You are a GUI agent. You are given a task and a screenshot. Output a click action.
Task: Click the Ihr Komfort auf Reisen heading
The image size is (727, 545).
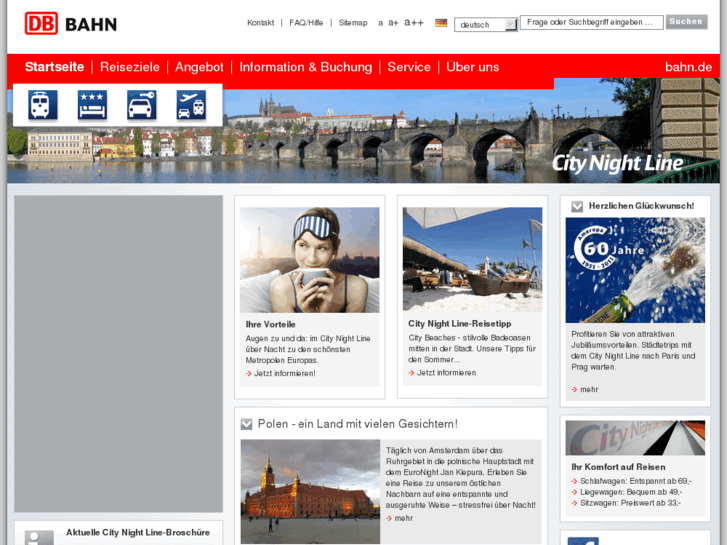[x=618, y=467]
